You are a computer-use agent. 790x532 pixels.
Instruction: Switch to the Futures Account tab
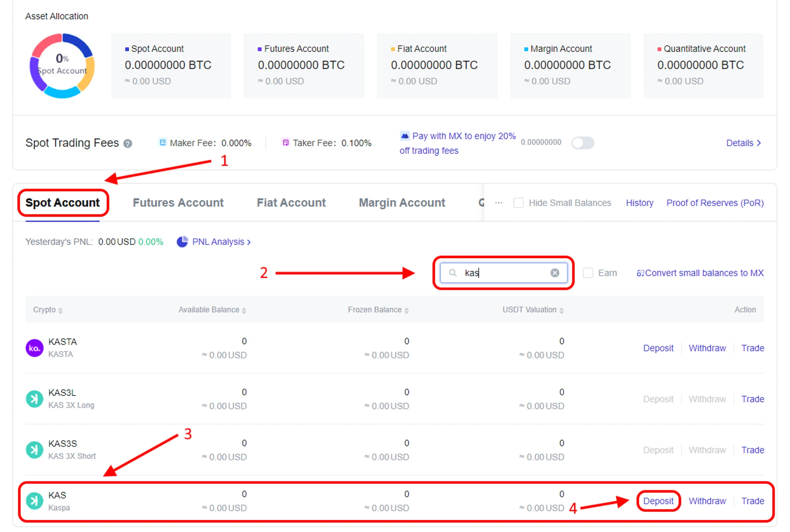click(178, 202)
